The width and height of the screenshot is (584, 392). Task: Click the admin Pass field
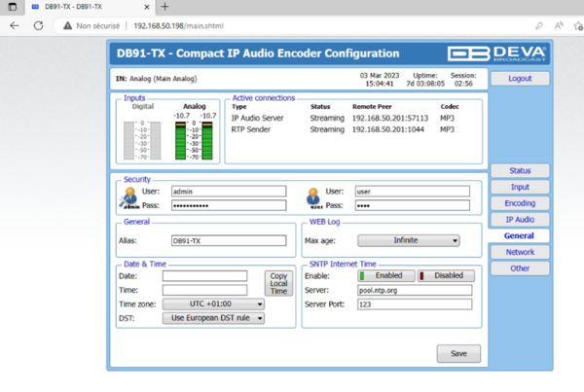click(x=229, y=205)
